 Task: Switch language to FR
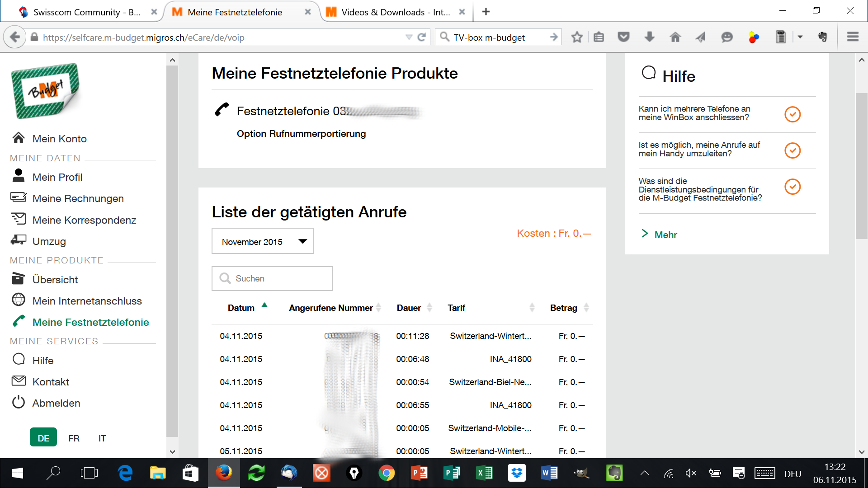pyautogui.click(x=74, y=438)
